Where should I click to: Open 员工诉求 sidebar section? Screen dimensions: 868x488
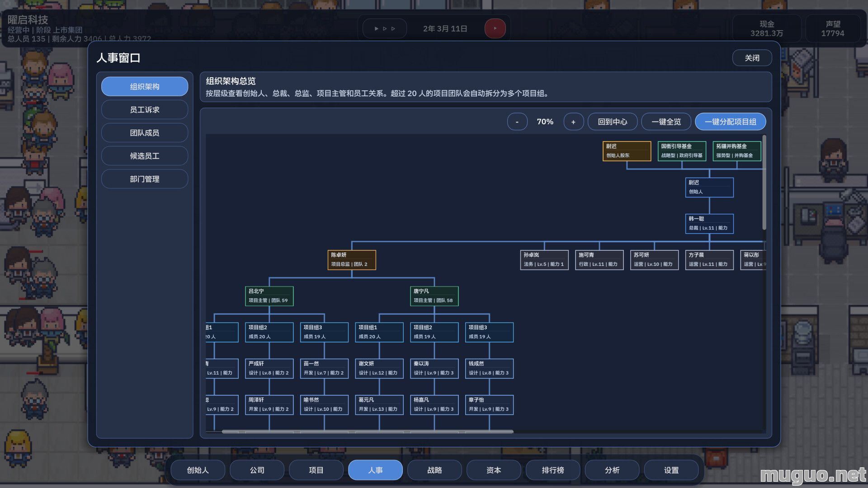pos(145,109)
